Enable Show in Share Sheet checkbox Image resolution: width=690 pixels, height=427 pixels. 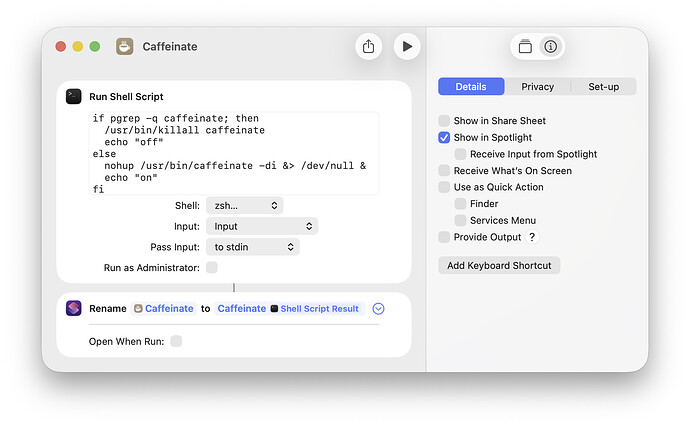coord(444,121)
